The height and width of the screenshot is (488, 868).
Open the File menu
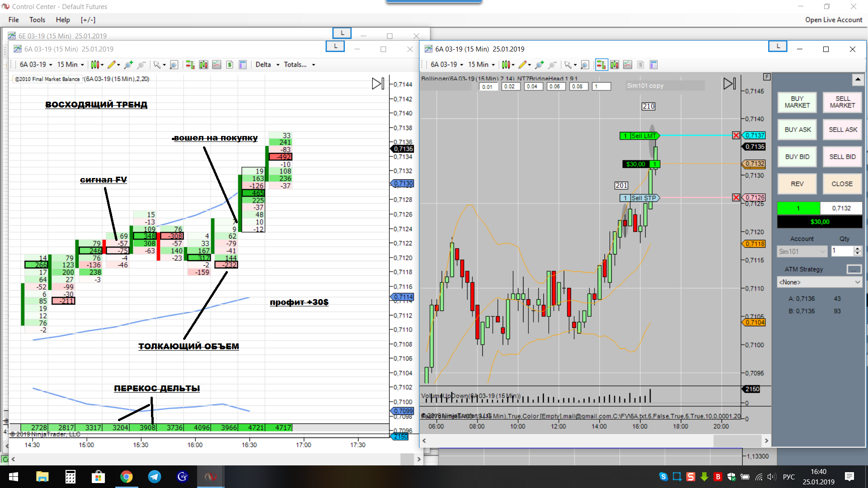coord(14,19)
